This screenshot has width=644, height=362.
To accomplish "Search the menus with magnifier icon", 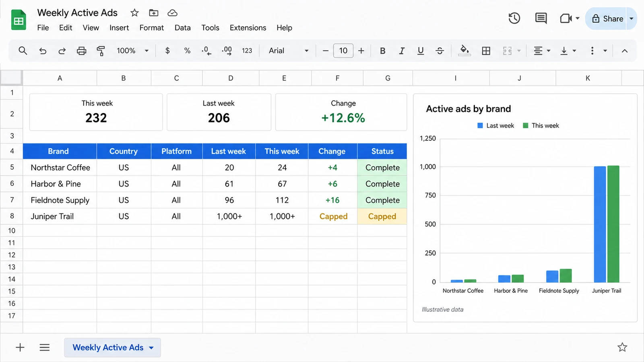I will coord(23,51).
